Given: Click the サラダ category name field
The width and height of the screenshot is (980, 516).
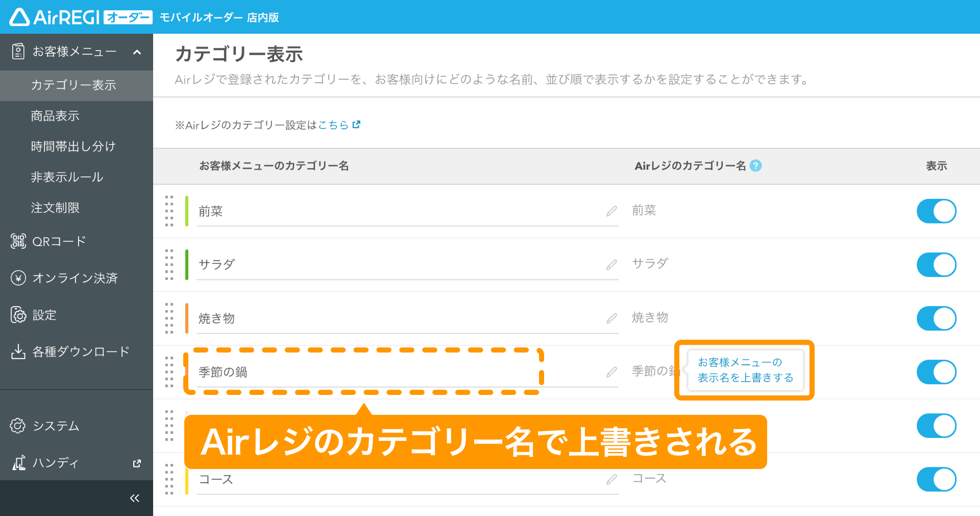Looking at the screenshot, I should click(407, 265).
